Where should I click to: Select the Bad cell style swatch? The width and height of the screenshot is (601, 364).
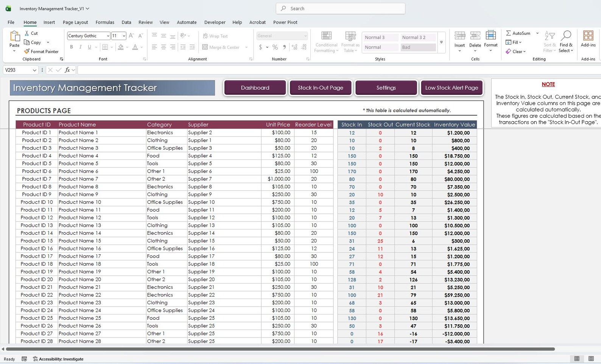pos(418,47)
